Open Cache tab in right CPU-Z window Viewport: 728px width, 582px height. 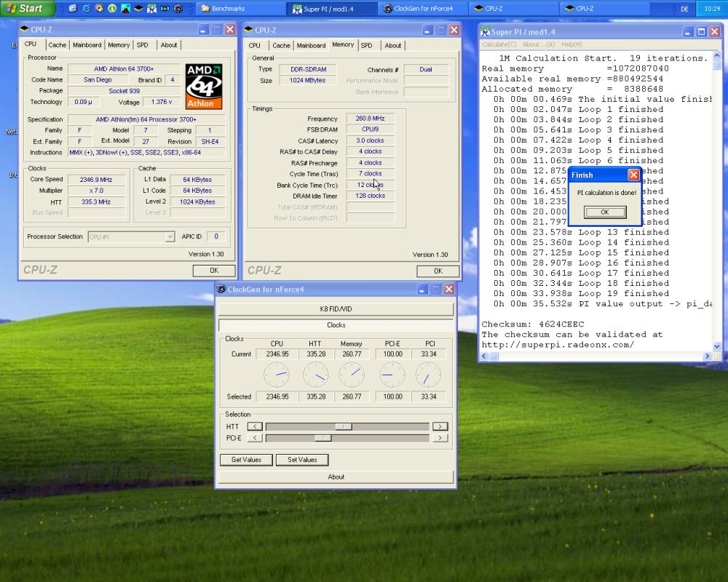click(281, 46)
